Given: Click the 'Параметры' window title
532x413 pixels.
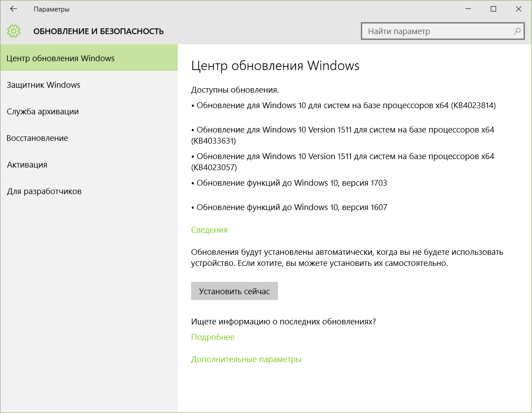Looking at the screenshot, I should (x=51, y=9).
